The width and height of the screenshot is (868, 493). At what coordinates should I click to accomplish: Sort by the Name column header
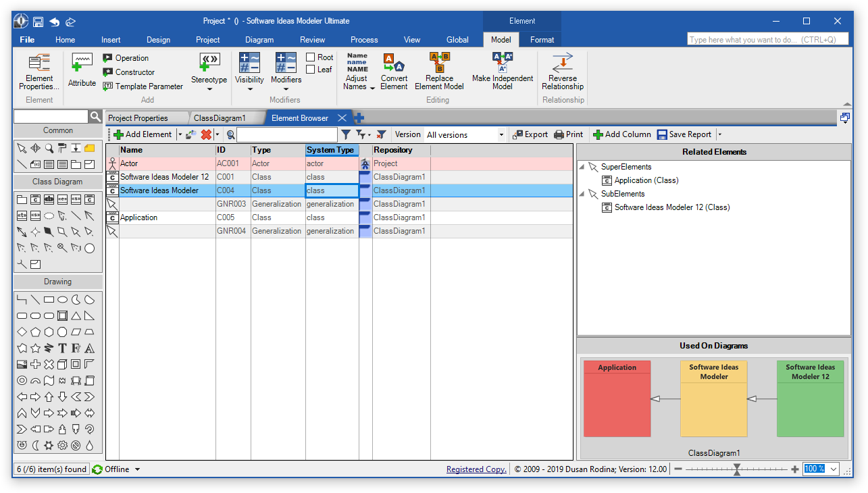(x=167, y=150)
